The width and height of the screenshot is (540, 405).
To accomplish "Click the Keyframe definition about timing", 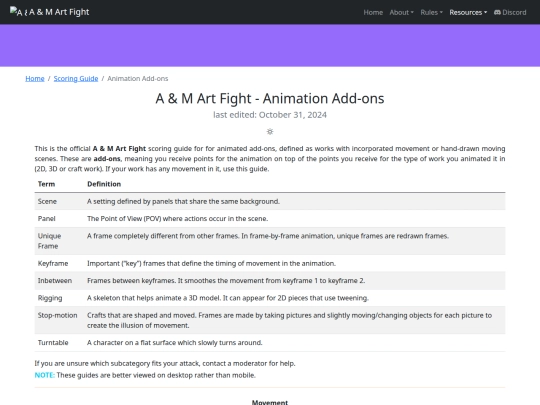I will click(211, 263).
